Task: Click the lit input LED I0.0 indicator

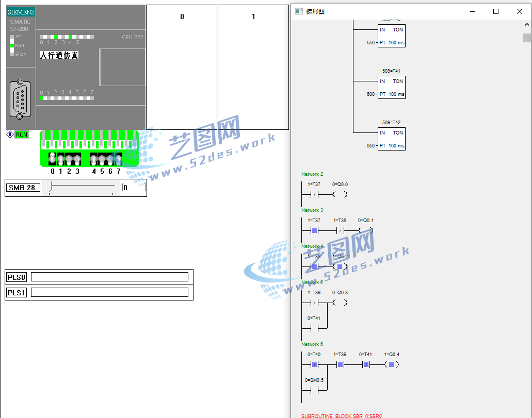Action: pos(42,98)
